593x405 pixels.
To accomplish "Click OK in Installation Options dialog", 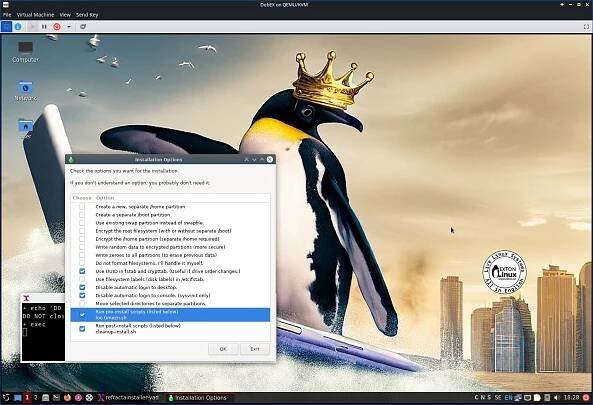I will [x=223, y=349].
